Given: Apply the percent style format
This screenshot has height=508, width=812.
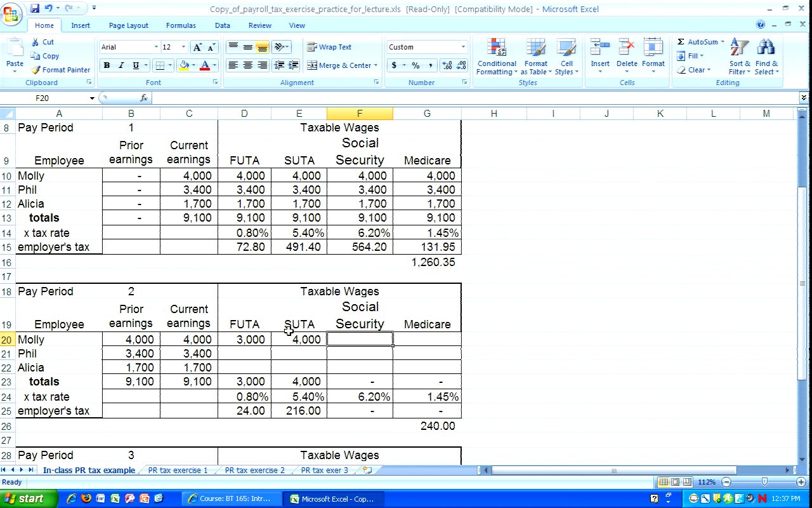Looking at the screenshot, I should [416, 65].
